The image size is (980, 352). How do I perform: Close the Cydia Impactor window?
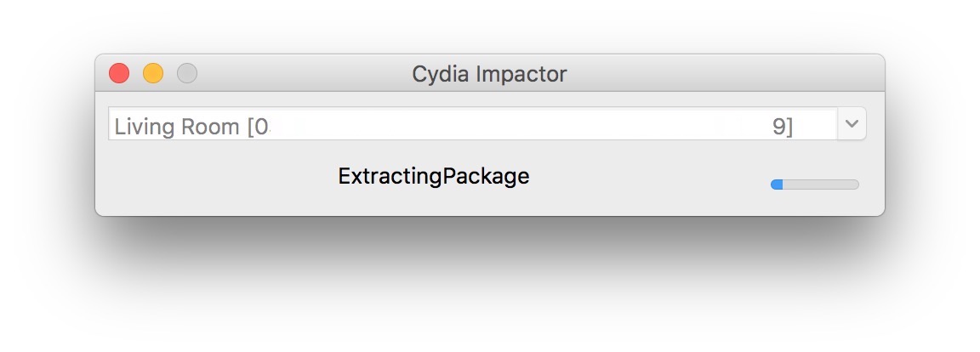click(119, 74)
